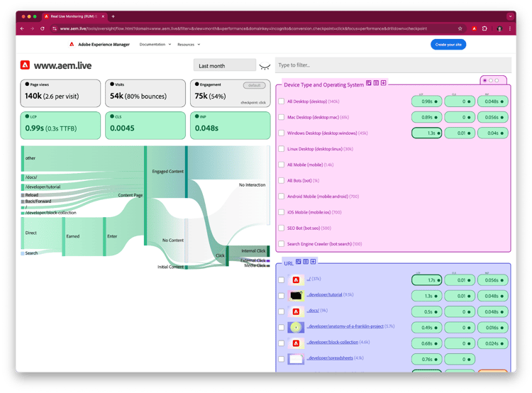Click the Page views 140k card
This screenshot has width=532, height=393.
pos(60,94)
